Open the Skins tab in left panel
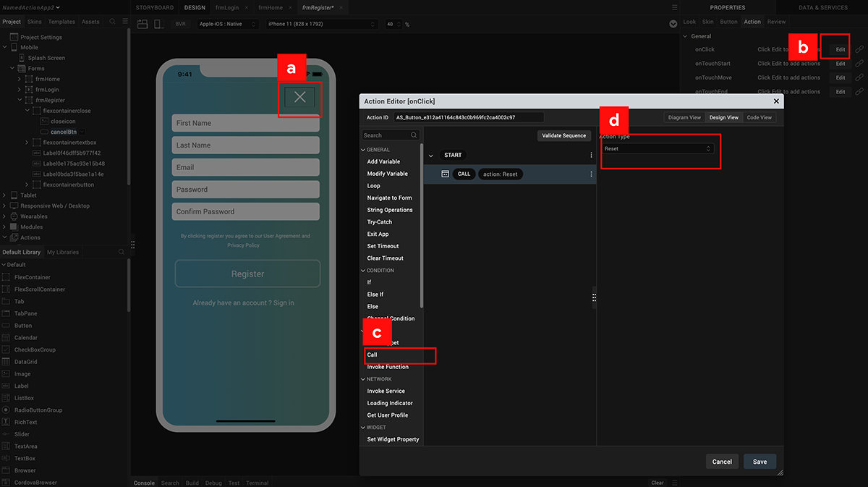The height and width of the screenshot is (487, 868). 35,22
